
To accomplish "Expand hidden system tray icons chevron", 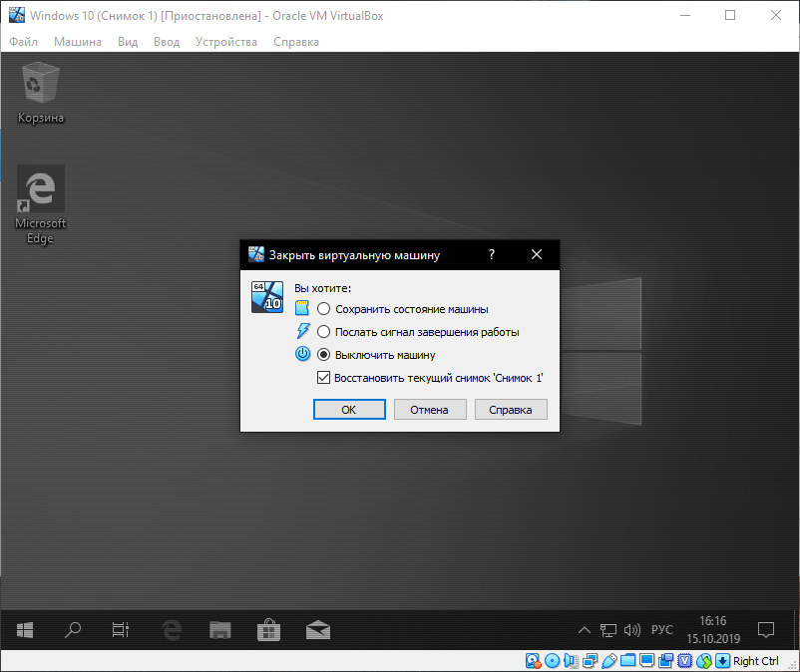I will pos(586,630).
